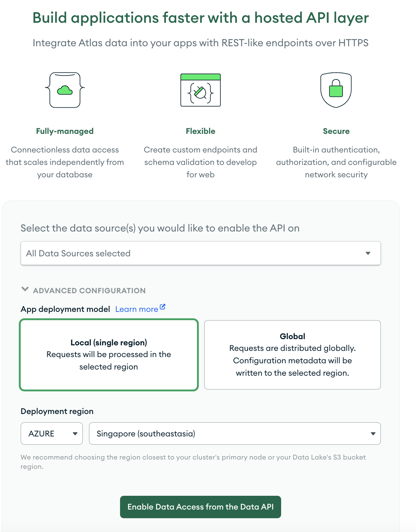Open the AZURE cloud provider dropdown
Image resolution: width=416 pixels, height=532 pixels.
tap(51, 433)
